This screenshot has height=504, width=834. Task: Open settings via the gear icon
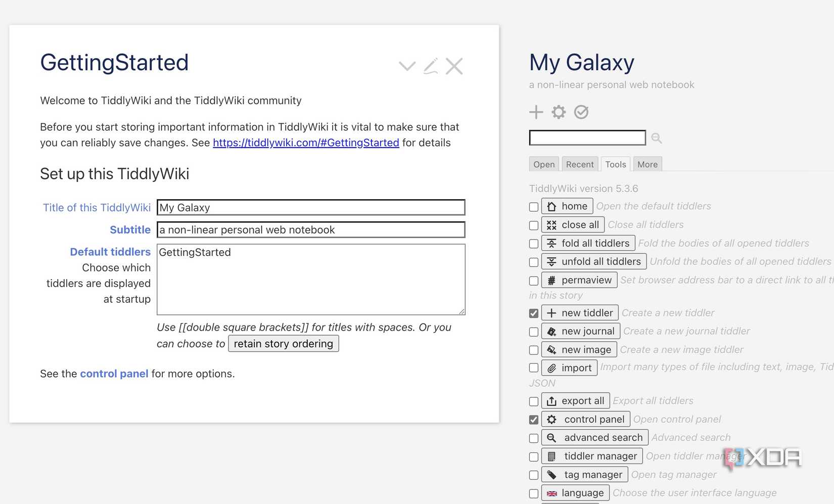(x=558, y=112)
